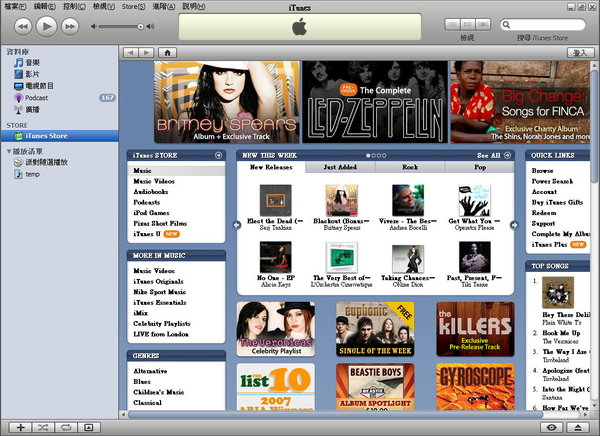Click the vertical scrollbar of the store
This screenshot has height=436, width=600.
click(x=594, y=124)
